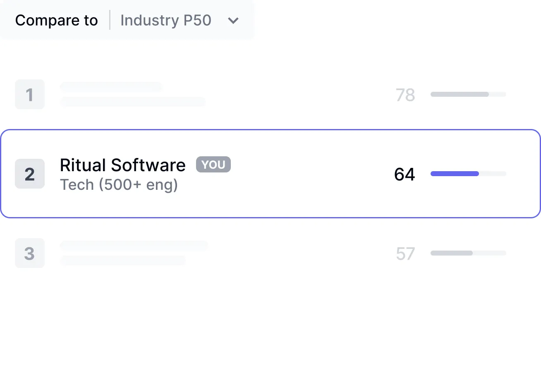
Task: Click the rank 1 badge
Action: click(30, 95)
